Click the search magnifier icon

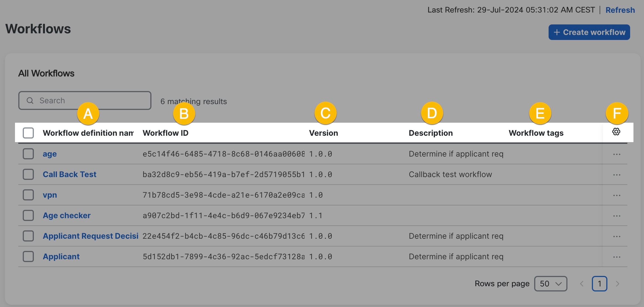coord(30,100)
